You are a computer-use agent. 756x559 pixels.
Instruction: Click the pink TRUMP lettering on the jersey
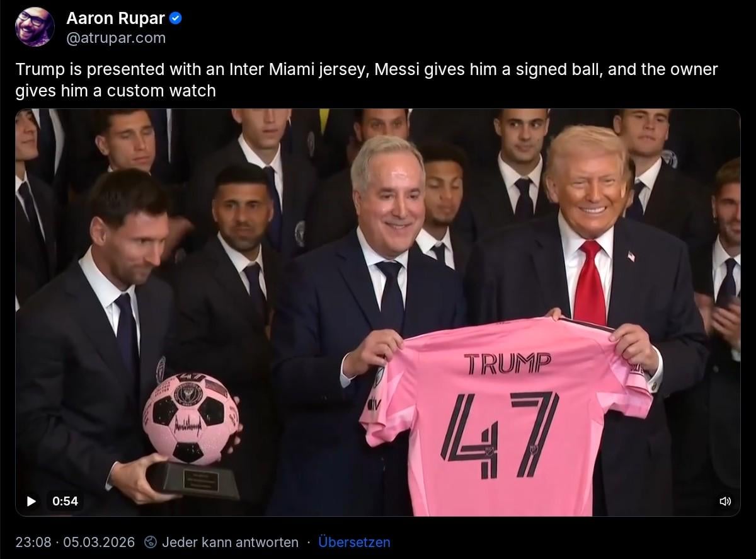[507, 363]
